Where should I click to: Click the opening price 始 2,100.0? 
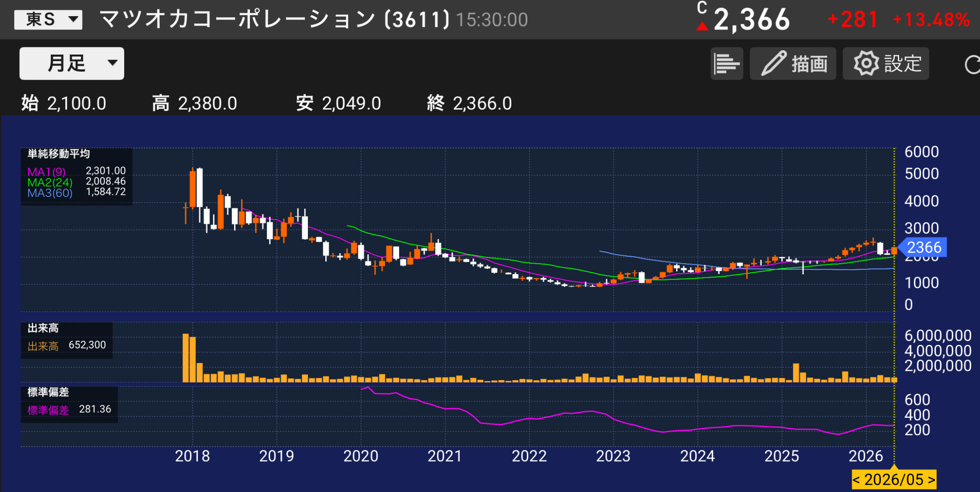pos(63,103)
